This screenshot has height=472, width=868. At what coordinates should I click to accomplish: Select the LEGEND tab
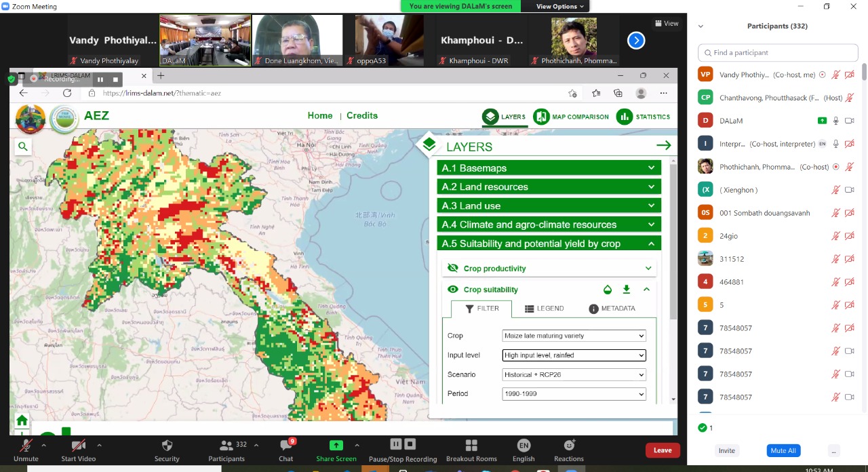[x=545, y=309]
